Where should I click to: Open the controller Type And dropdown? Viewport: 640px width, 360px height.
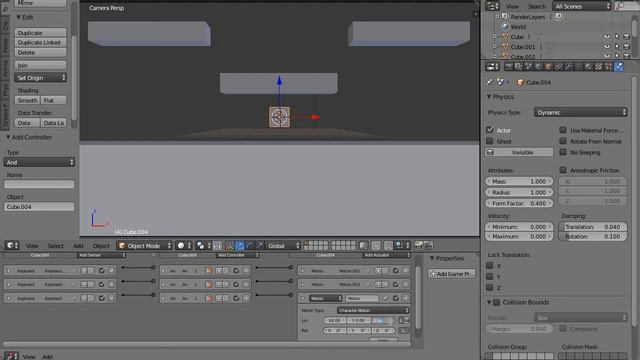39,162
